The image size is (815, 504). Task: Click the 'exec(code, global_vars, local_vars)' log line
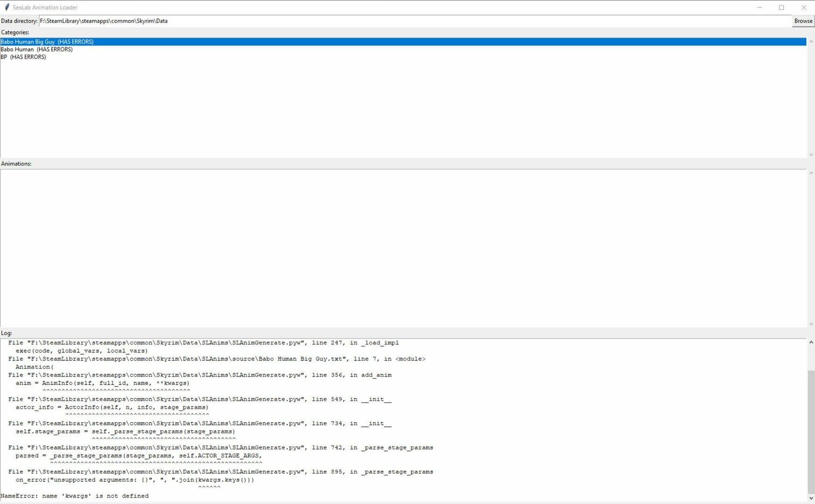click(82, 351)
